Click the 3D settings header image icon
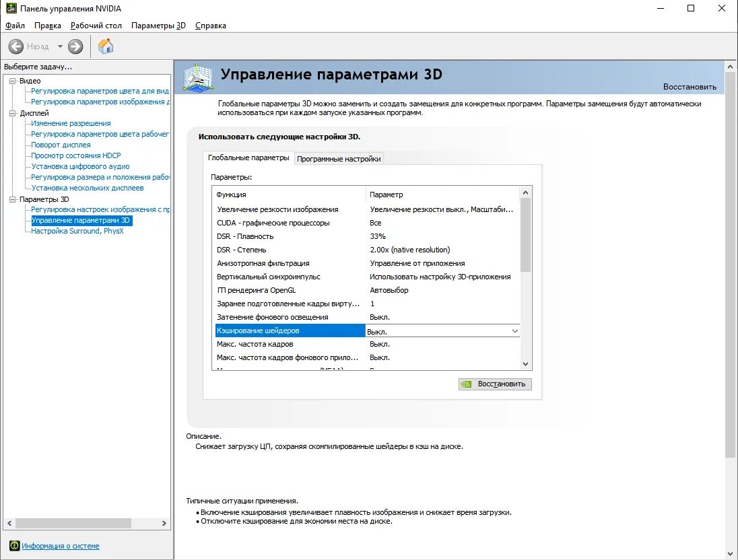Image resolution: width=738 pixels, height=560 pixels. tap(198, 77)
